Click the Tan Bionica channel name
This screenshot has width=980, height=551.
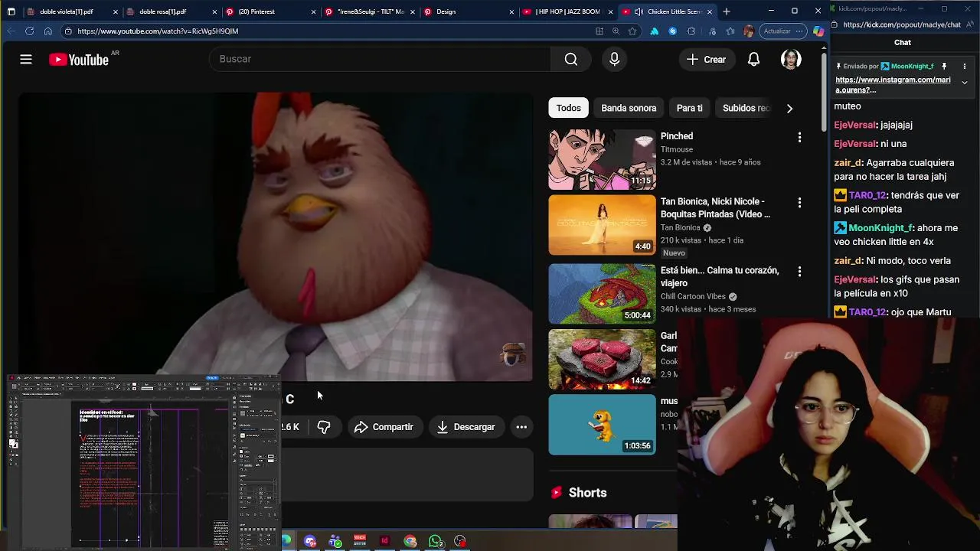(680, 227)
